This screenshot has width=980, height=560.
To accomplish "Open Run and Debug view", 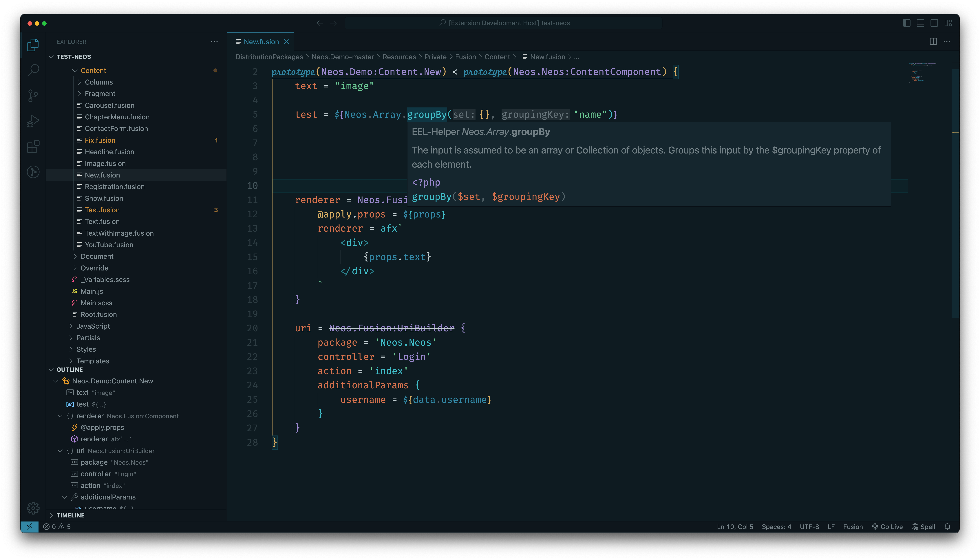I will click(x=33, y=121).
